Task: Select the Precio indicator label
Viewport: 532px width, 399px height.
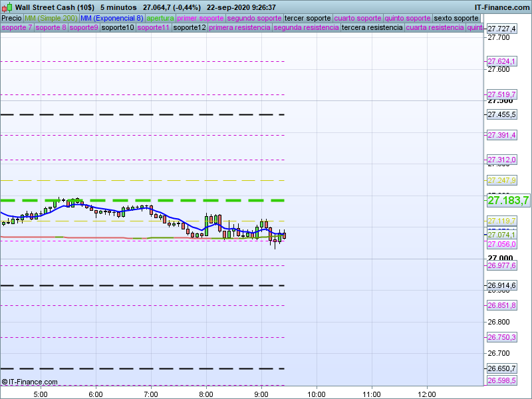Action: [12, 18]
